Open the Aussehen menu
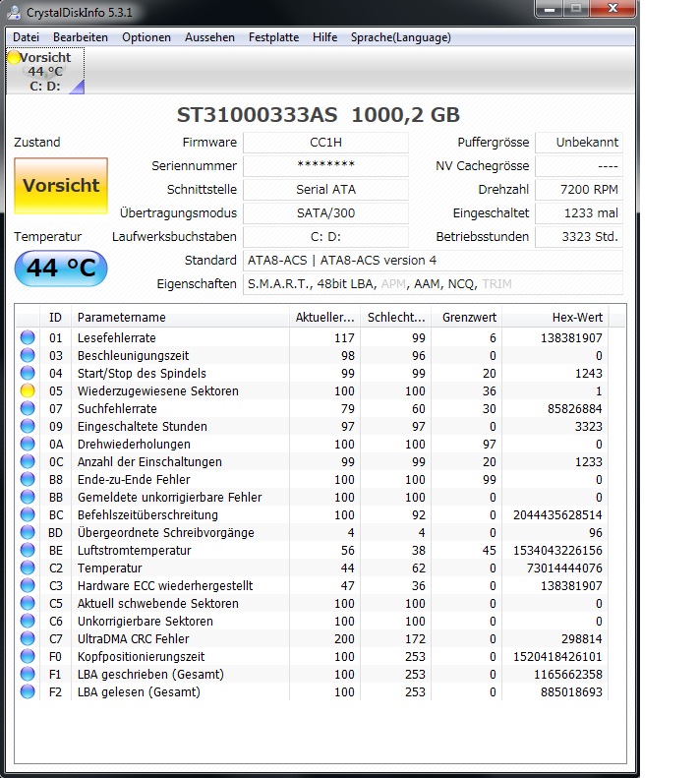This screenshot has height=778, width=700. [209, 37]
